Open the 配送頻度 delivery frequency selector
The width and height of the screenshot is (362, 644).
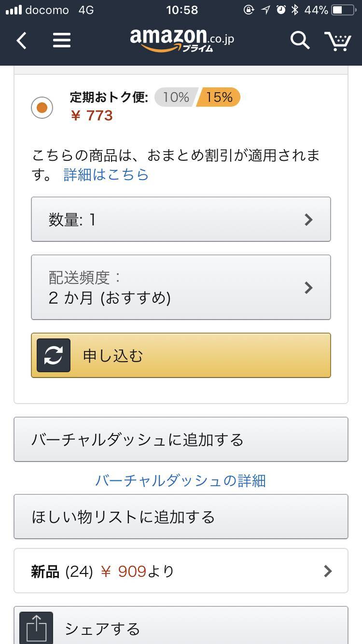pyautogui.click(x=181, y=287)
